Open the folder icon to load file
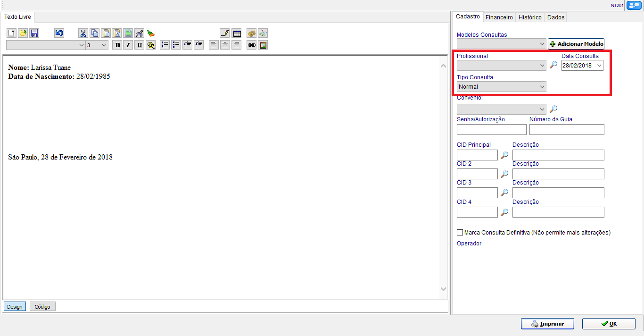This screenshot has height=336, width=644. point(23,33)
